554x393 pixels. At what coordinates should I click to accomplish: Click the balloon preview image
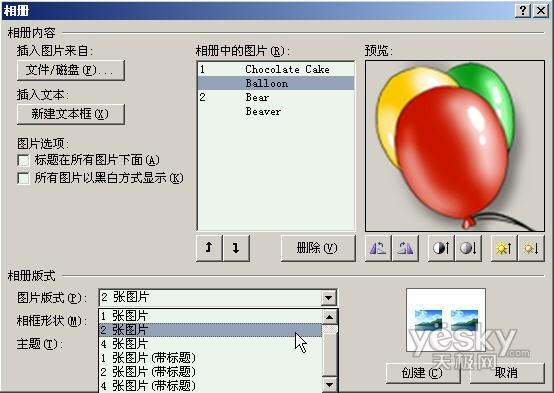point(455,146)
